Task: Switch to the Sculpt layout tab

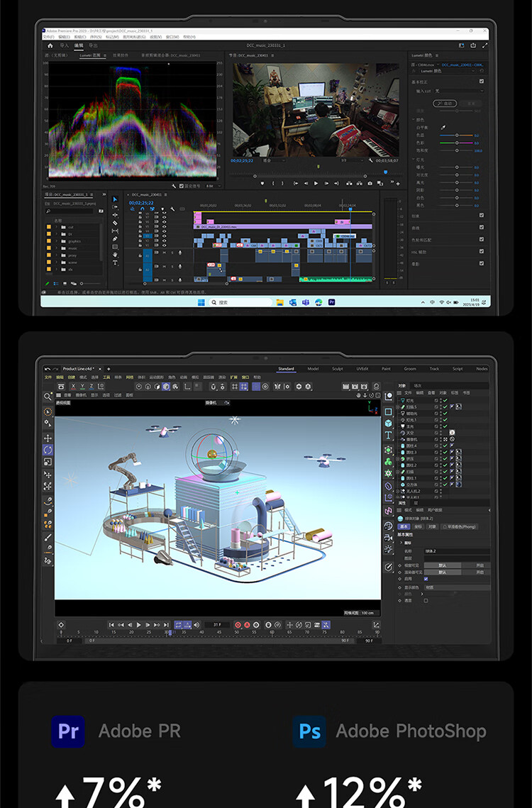Action: click(x=338, y=369)
